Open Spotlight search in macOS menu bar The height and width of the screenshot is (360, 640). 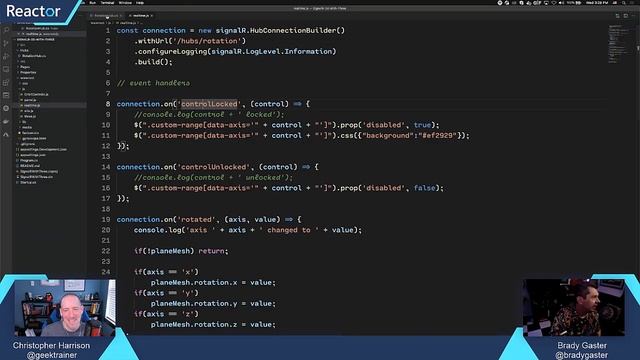623,3
